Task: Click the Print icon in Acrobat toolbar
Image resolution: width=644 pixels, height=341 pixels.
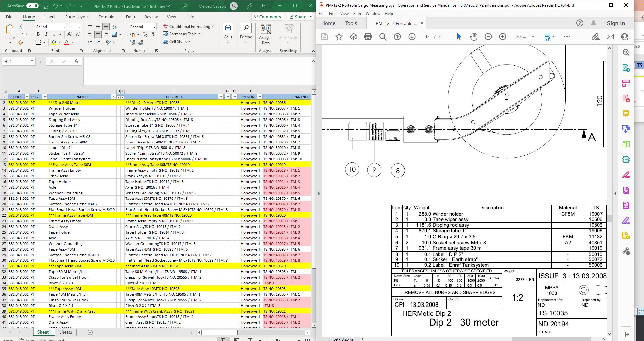Action: click(x=368, y=37)
